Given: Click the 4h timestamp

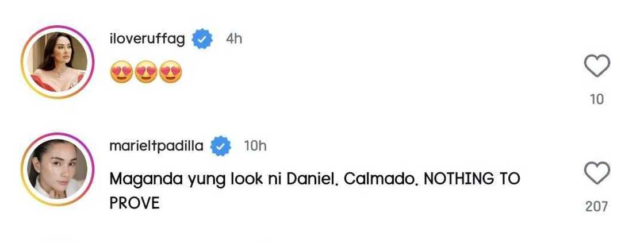Looking at the screenshot, I should click(x=233, y=39).
